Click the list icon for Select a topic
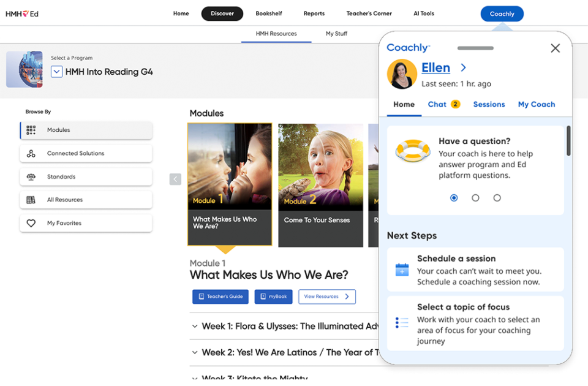This screenshot has height=386, width=588. 402,323
